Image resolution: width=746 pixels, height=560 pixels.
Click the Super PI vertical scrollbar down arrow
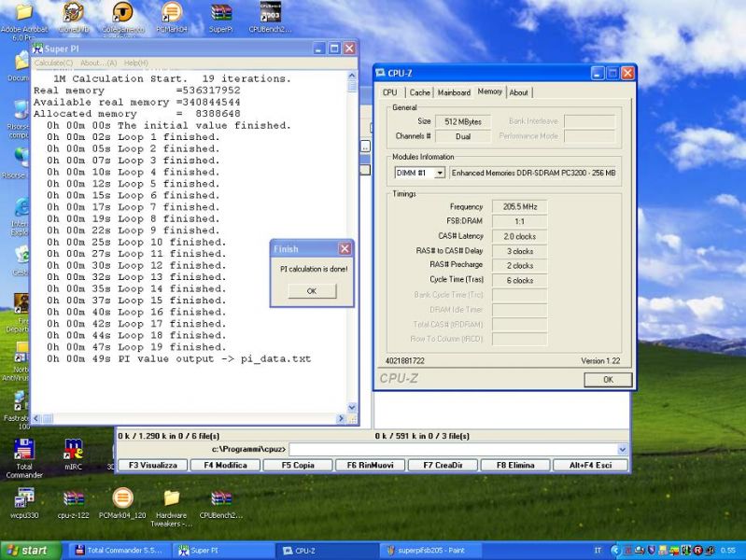coord(352,407)
